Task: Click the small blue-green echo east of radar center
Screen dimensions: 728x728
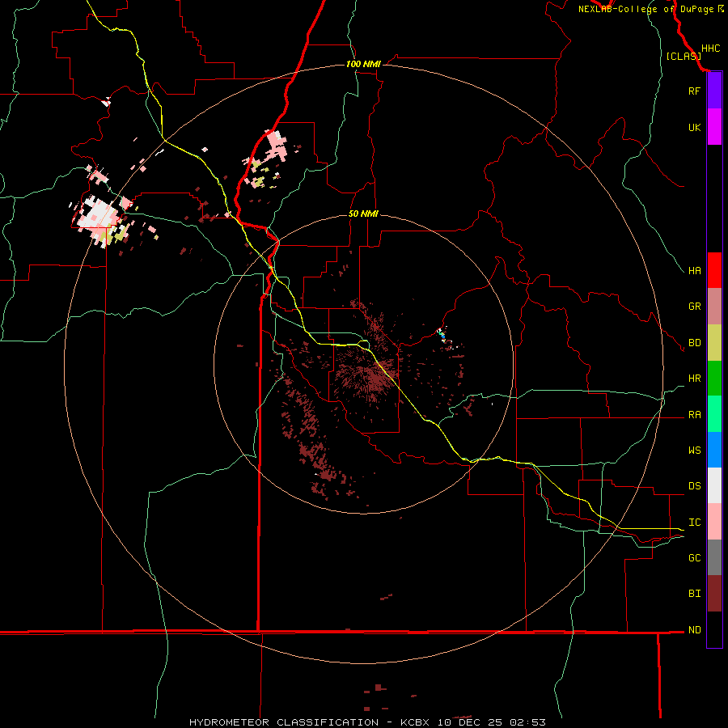Action: [442, 334]
